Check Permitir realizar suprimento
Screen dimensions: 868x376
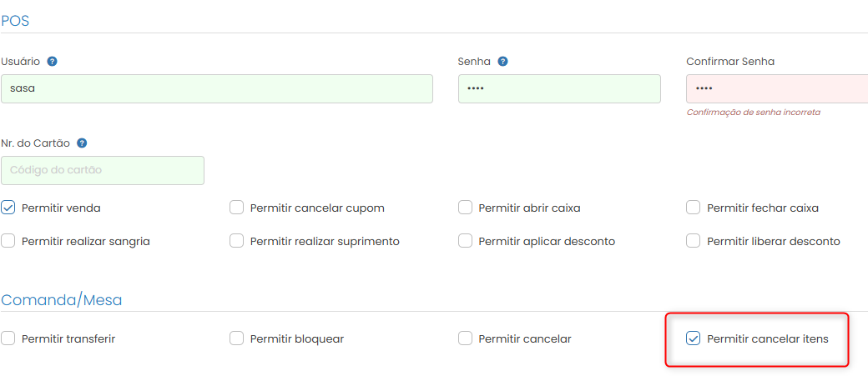tap(237, 241)
